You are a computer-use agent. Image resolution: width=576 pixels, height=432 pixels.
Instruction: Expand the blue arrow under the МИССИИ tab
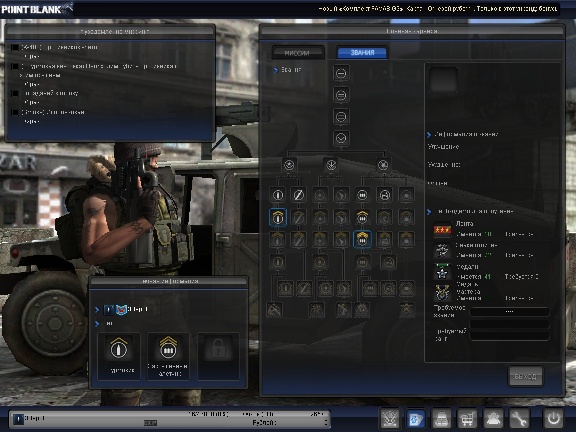(276, 70)
